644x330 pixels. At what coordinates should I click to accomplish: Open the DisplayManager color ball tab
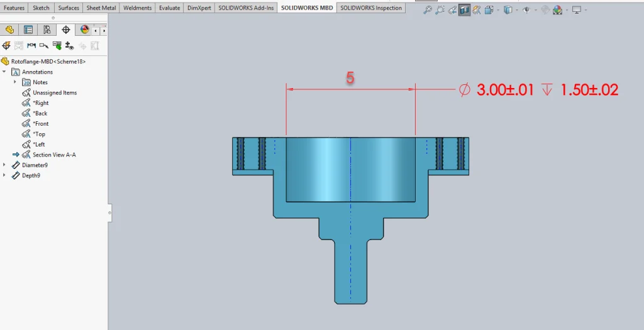click(84, 30)
